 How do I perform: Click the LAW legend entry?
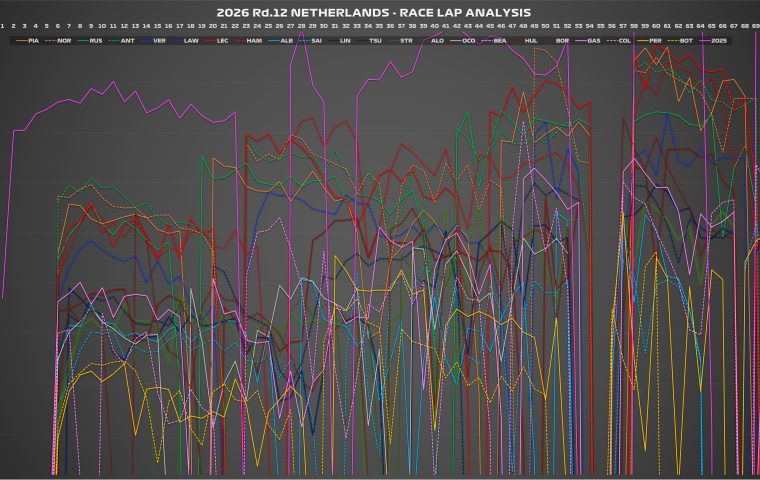[x=185, y=41]
